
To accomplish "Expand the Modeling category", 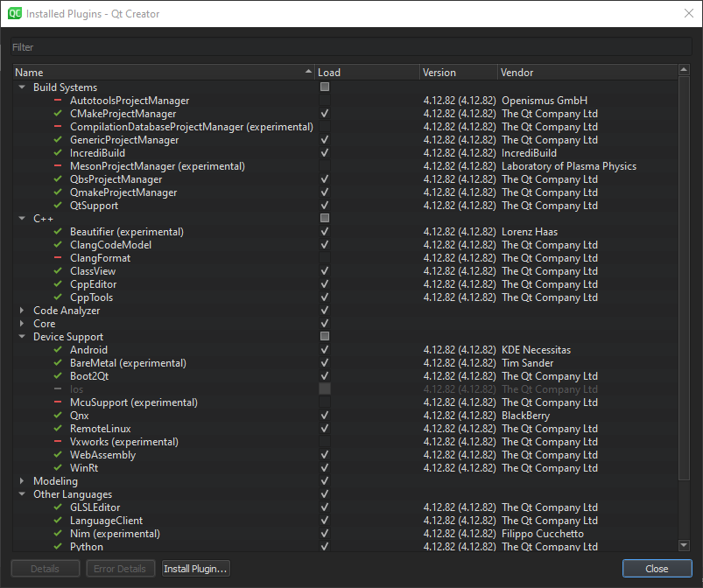I will pos(21,481).
